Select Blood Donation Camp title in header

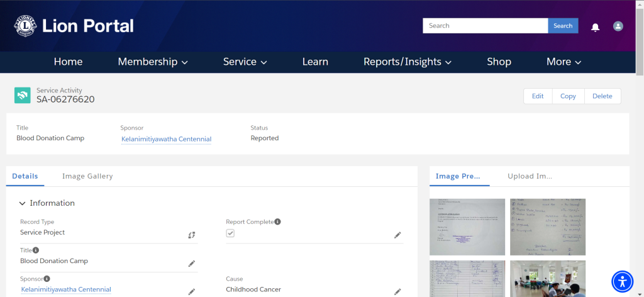pyautogui.click(x=50, y=138)
